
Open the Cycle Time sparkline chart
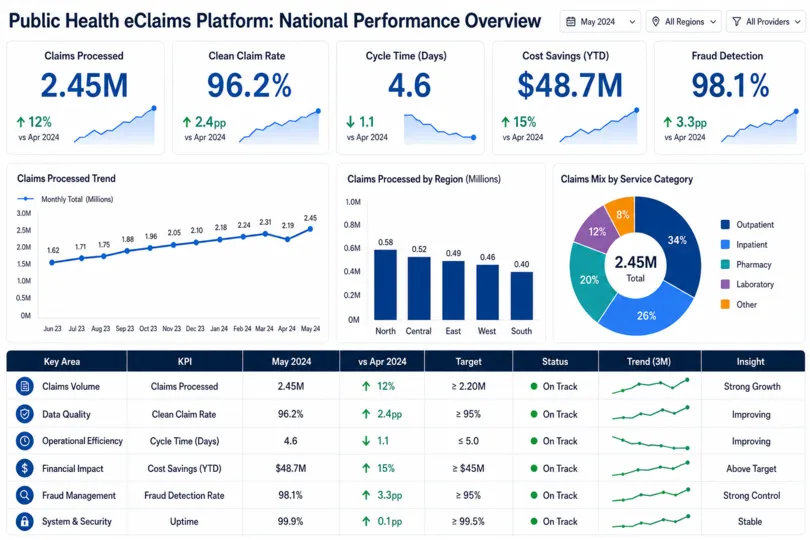pyautogui.click(x=440, y=128)
